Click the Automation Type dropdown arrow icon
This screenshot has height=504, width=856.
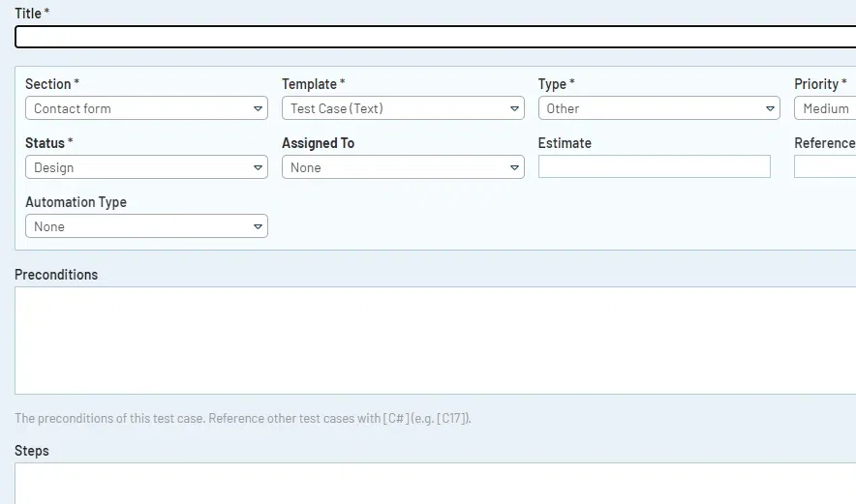pyautogui.click(x=259, y=226)
